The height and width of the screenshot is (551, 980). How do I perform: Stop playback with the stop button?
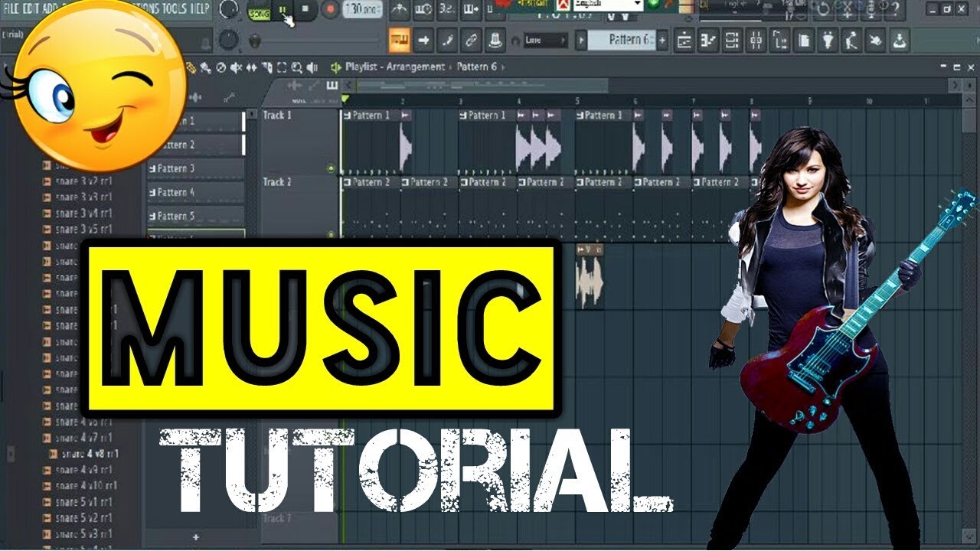click(x=305, y=9)
